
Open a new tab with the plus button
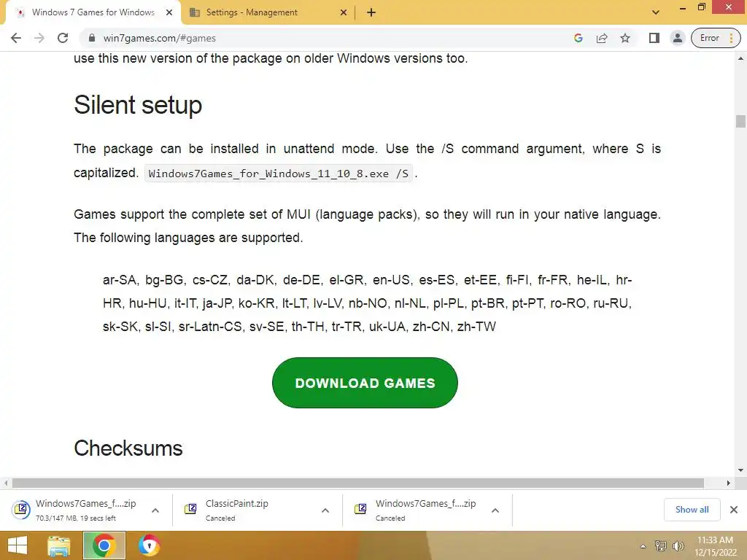pos(371,12)
